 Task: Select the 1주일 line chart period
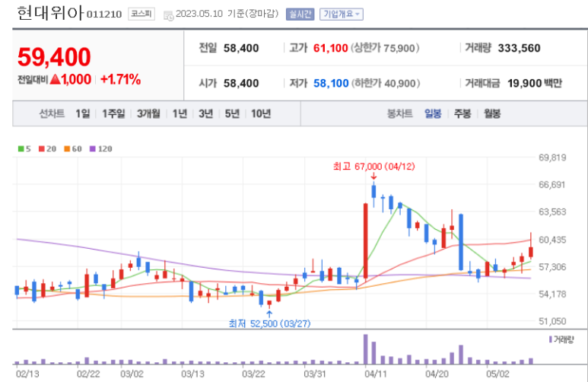pyautogui.click(x=113, y=113)
